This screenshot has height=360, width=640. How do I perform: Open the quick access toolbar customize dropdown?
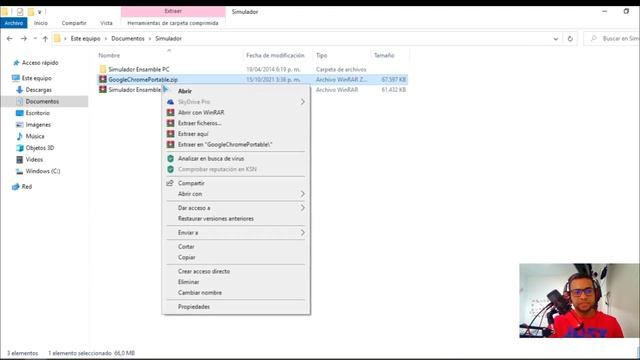[40, 12]
